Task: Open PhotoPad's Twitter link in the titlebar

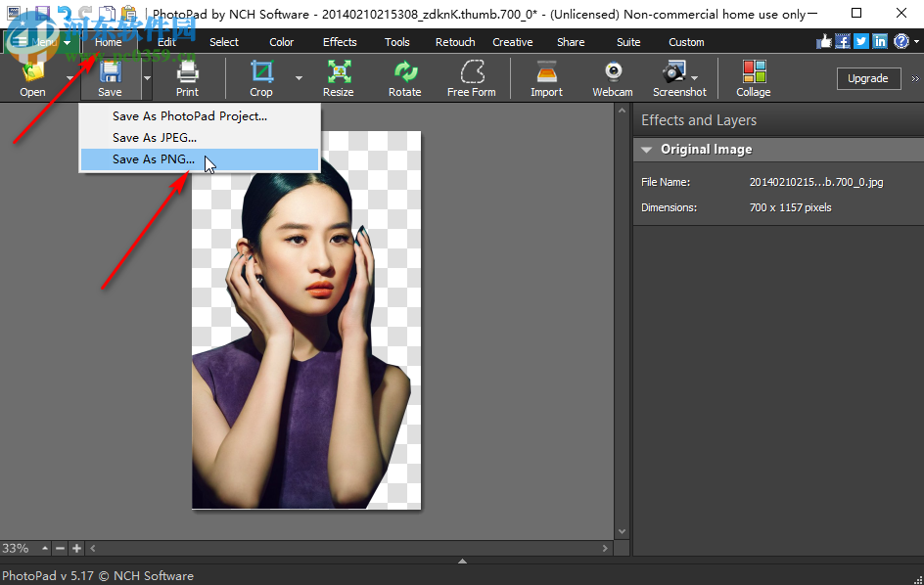Action: tap(859, 41)
